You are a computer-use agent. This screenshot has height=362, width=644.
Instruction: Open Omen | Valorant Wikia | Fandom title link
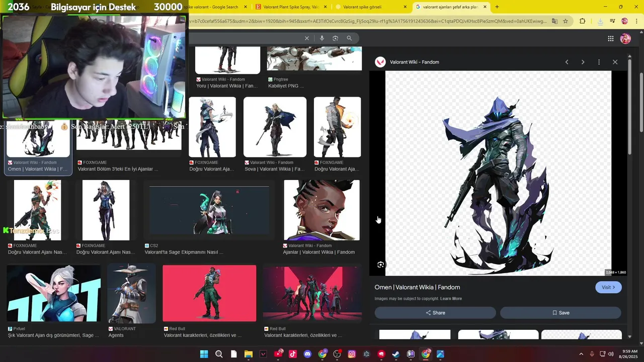coord(417,287)
